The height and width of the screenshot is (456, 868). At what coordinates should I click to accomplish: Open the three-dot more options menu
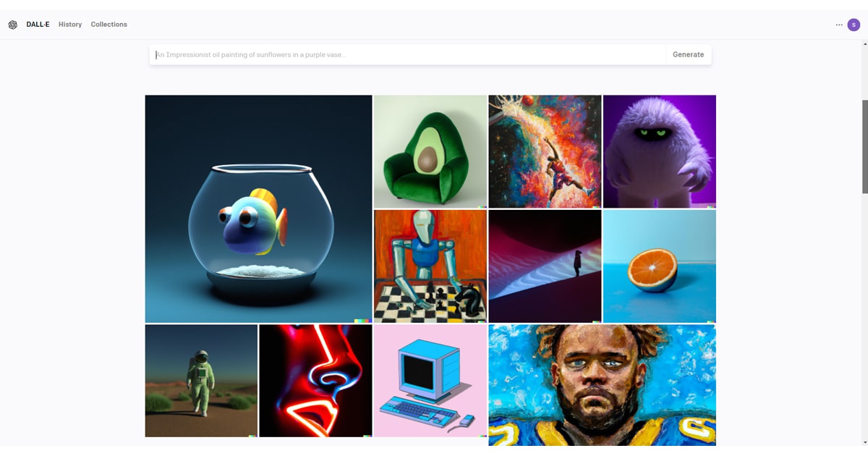839,25
